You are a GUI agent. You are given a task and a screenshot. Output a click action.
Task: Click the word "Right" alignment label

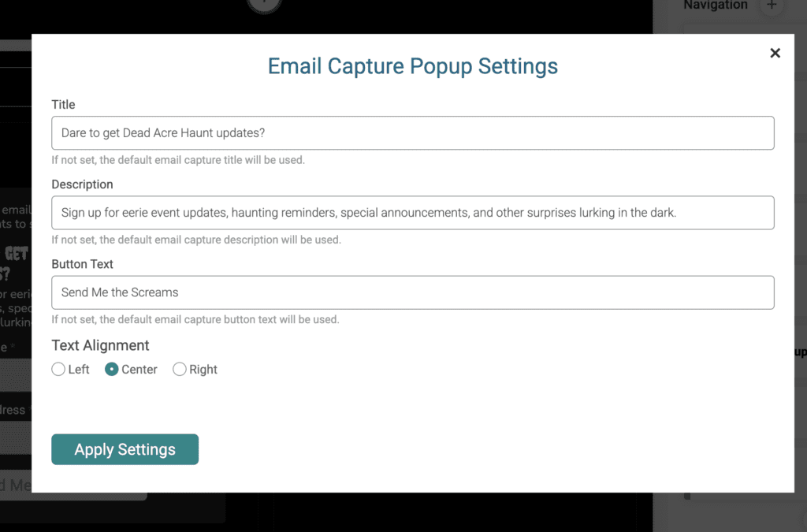203,369
